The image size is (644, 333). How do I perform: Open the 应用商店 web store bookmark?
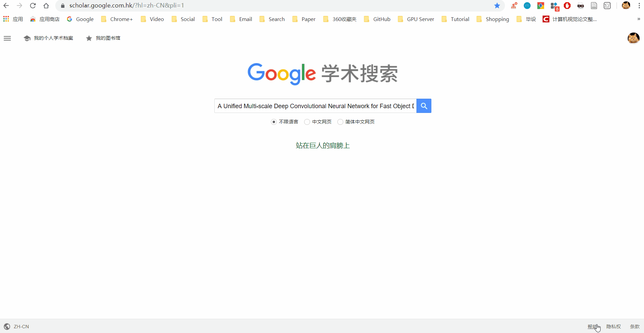pyautogui.click(x=44, y=19)
